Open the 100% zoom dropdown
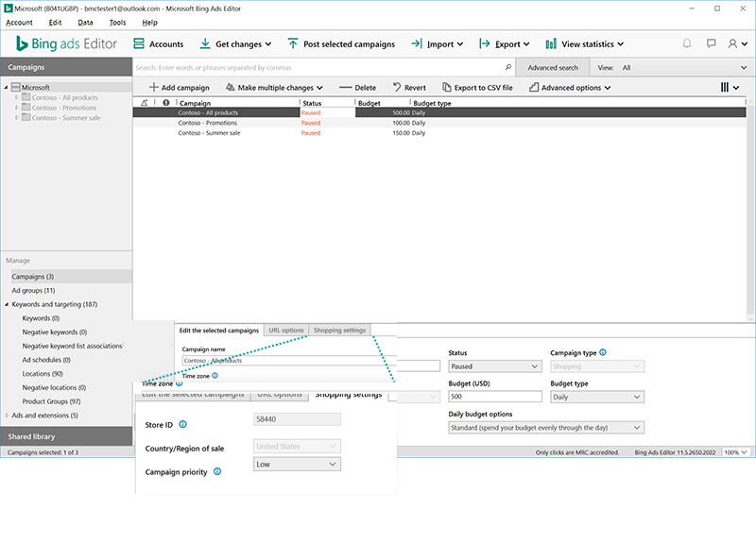The width and height of the screenshot is (756, 544). [x=736, y=452]
